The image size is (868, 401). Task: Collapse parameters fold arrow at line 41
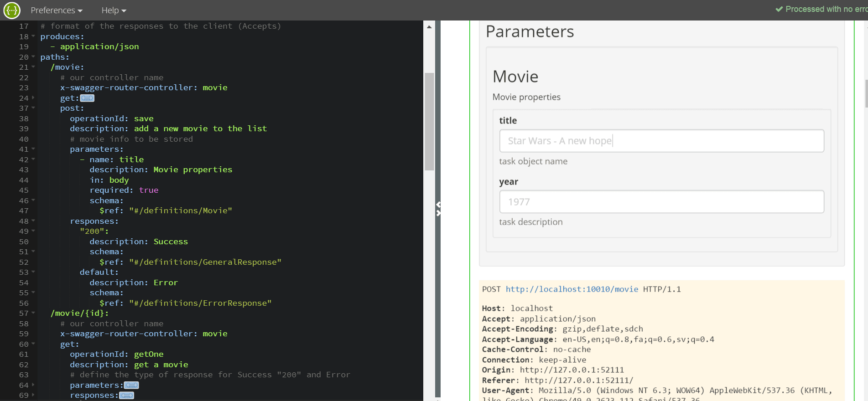[33, 149]
